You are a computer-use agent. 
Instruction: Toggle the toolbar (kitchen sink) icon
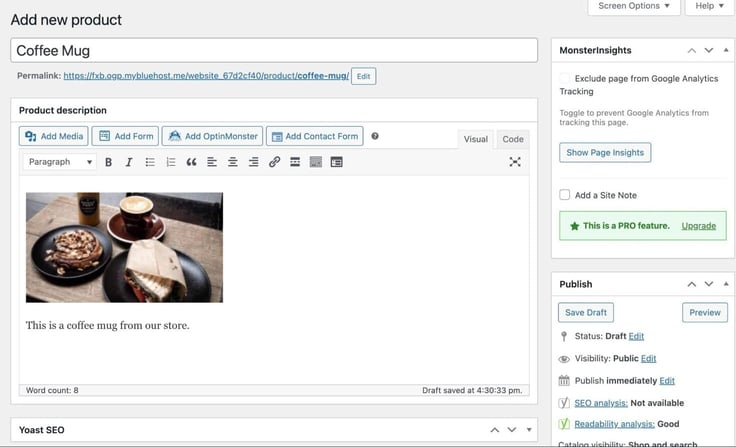tap(337, 162)
